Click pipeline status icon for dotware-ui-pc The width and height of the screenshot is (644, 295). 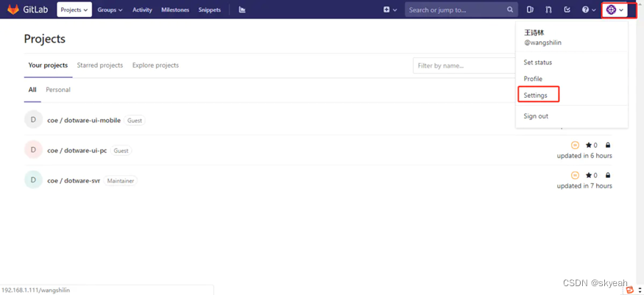[x=575, y=145]
